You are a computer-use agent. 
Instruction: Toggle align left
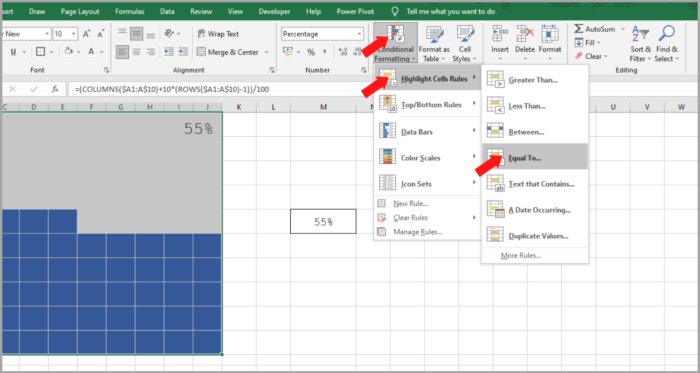(x=122, y=52)
